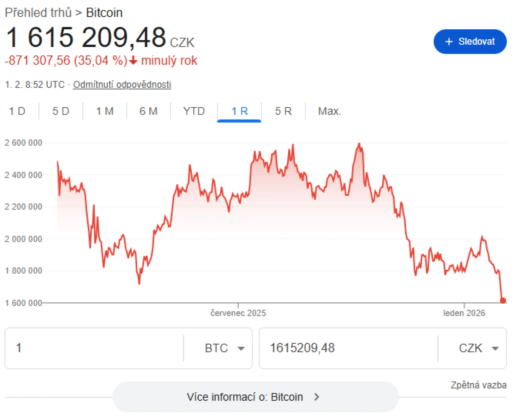Select the YTD time range

(x=194, y=111)
